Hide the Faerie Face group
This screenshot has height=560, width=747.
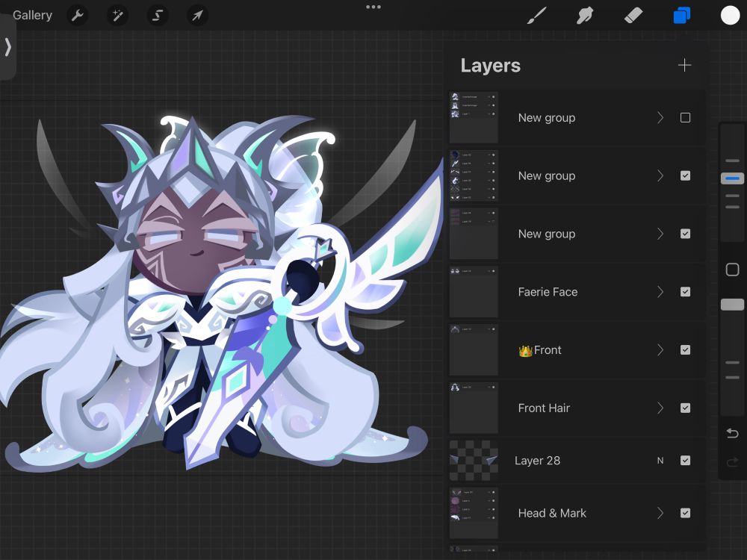tap(685, 292)
